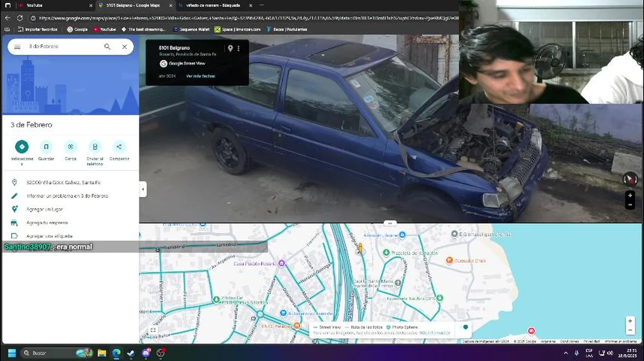
Task: Click the search magnifier in Maps search box
Action: (x=107, y=47)
